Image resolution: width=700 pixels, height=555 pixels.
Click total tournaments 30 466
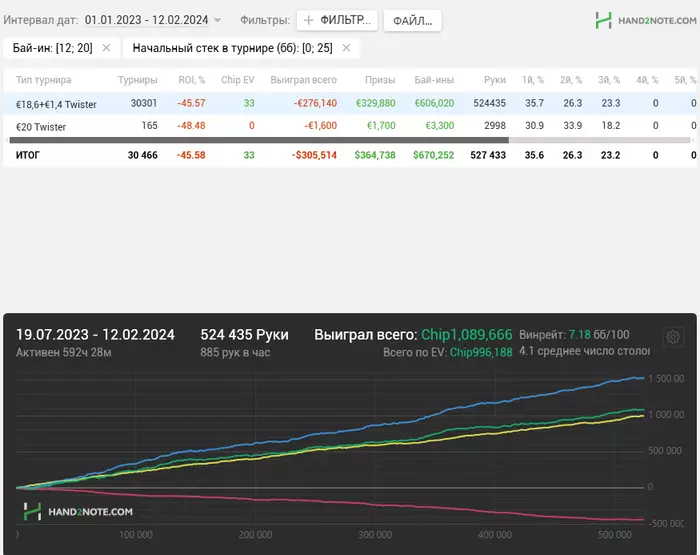pyautogui.click(x=142, y=155)
